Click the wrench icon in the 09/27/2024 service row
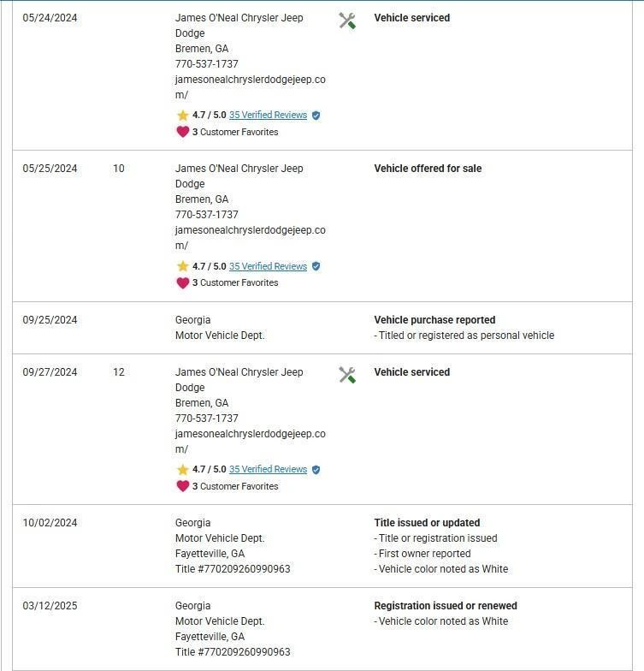644x671 pixels. (x=347, y=375)
